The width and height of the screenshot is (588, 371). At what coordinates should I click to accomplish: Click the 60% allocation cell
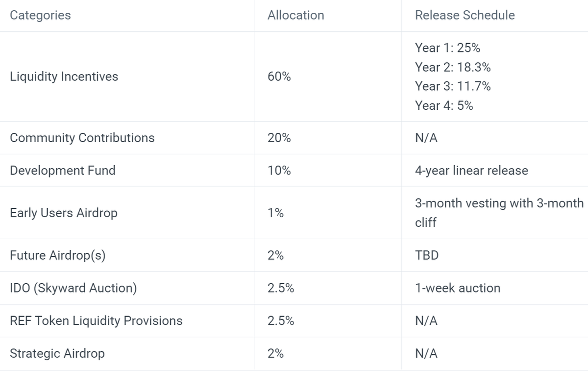pyautogui.click(x=279, y=76)
